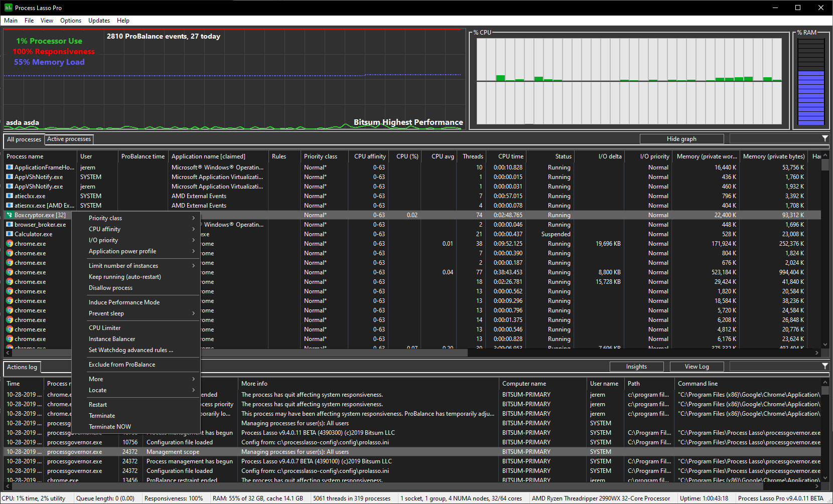This screenshot has width=833, height=504.
Task: Choose Instance Balancer
Action: coord(136,339)
